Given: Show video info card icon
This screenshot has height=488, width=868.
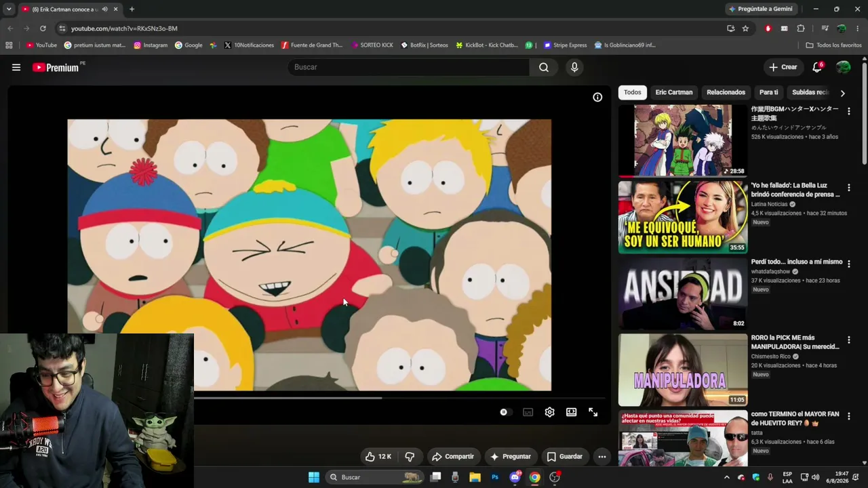Looking at the screenshot, I should click(597, 97).
